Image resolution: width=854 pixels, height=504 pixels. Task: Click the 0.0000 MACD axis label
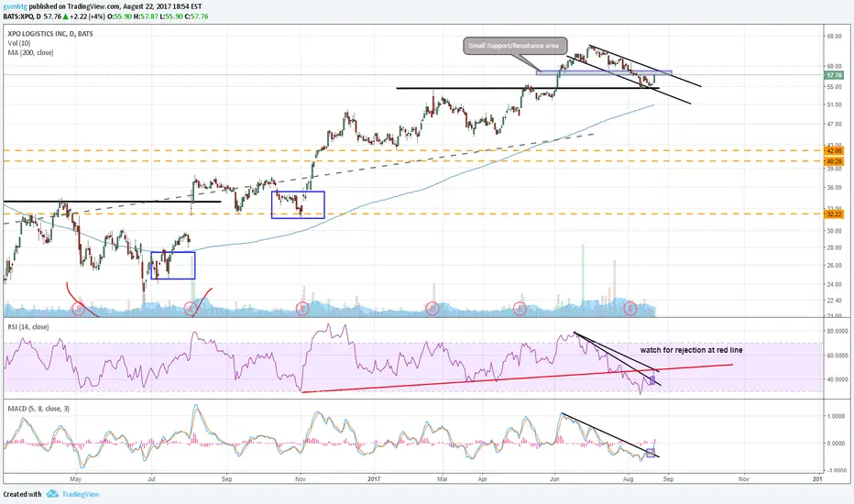[x=837, y=443]
